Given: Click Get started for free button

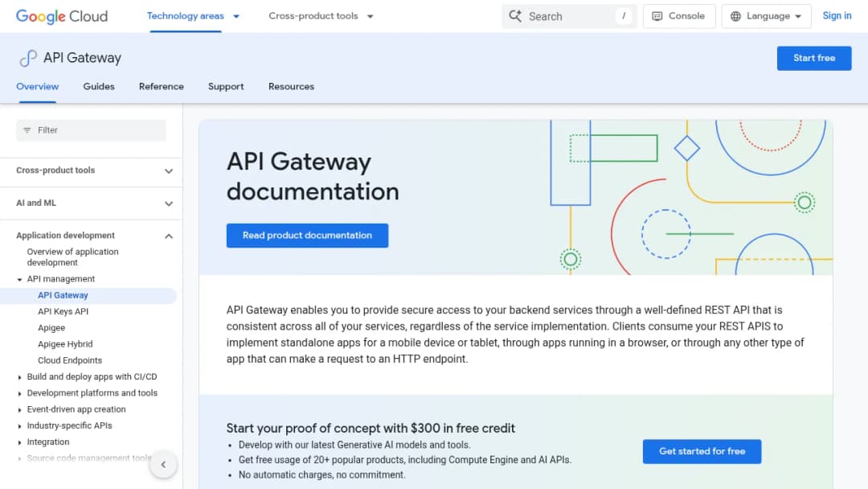Looking at the screenshot, I should [x=702, y=451].
